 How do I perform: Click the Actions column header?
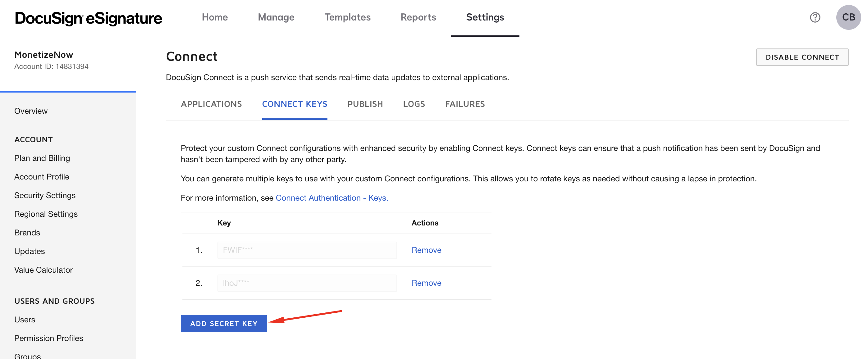(x=425, y=223)
